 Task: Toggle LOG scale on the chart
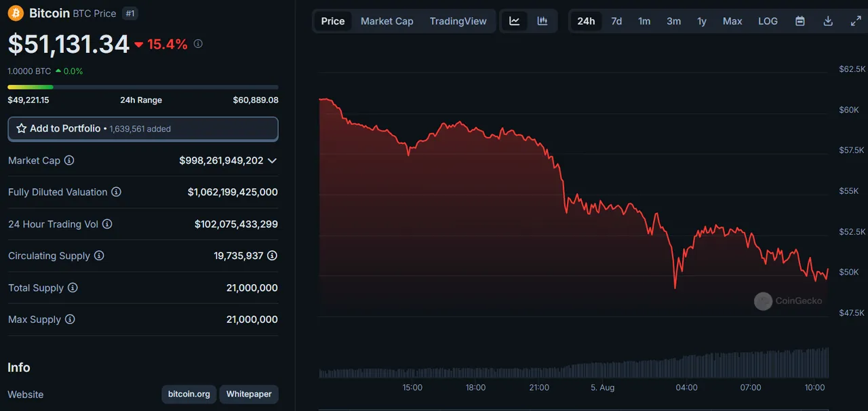tap(768, 21)
